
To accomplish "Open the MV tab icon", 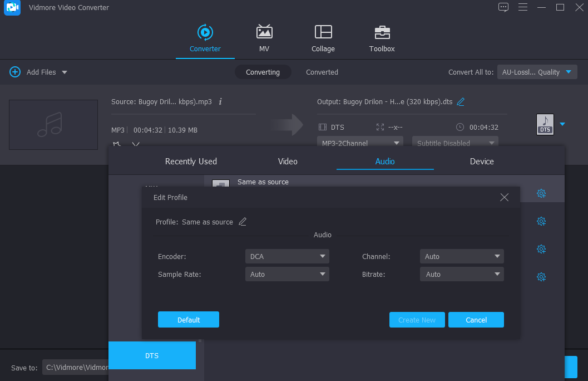I will [x=264, y=32].
